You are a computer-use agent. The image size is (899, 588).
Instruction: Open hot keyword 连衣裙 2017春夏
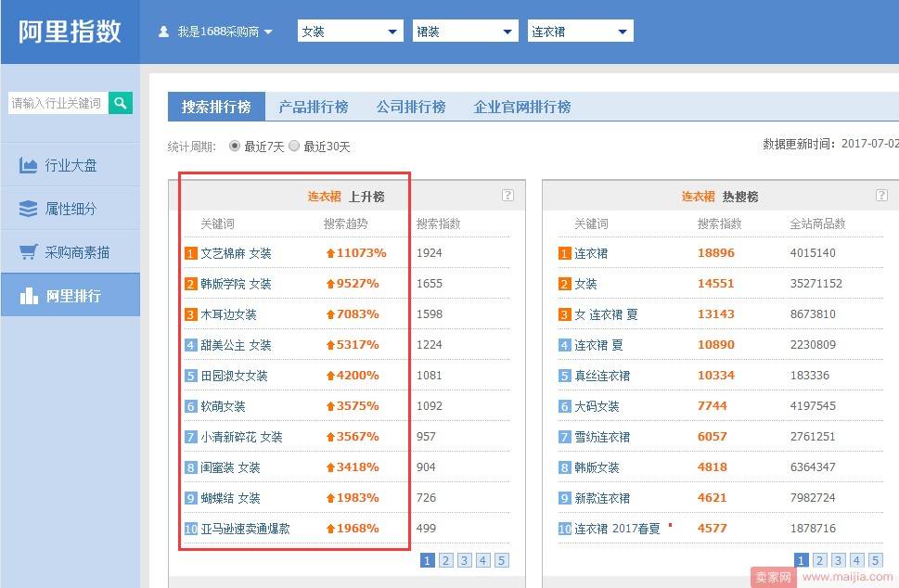pyautogui.click(x=617, y=529)
